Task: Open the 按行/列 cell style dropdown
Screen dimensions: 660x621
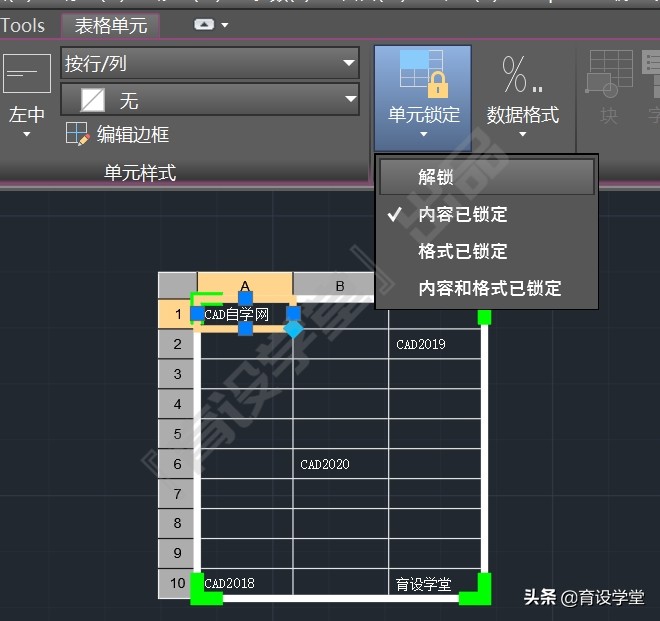Action: pos(210,63)
